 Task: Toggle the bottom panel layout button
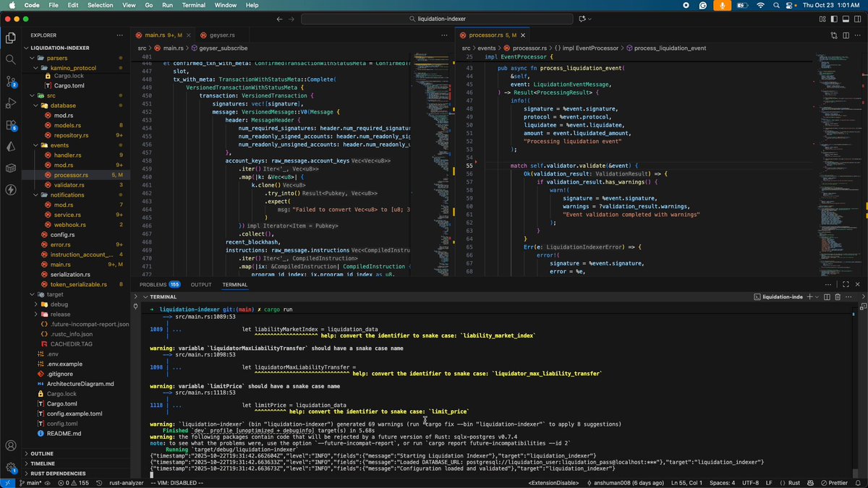coord(845,19)
